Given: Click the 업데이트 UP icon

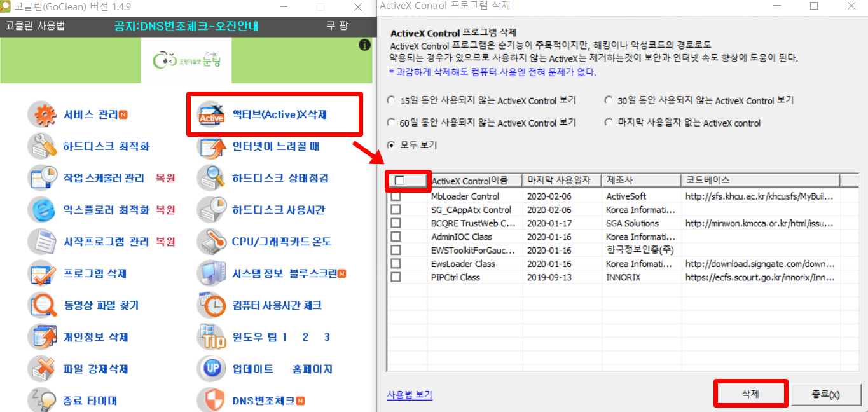Looking at the screenshot, I should coord(212,369).
